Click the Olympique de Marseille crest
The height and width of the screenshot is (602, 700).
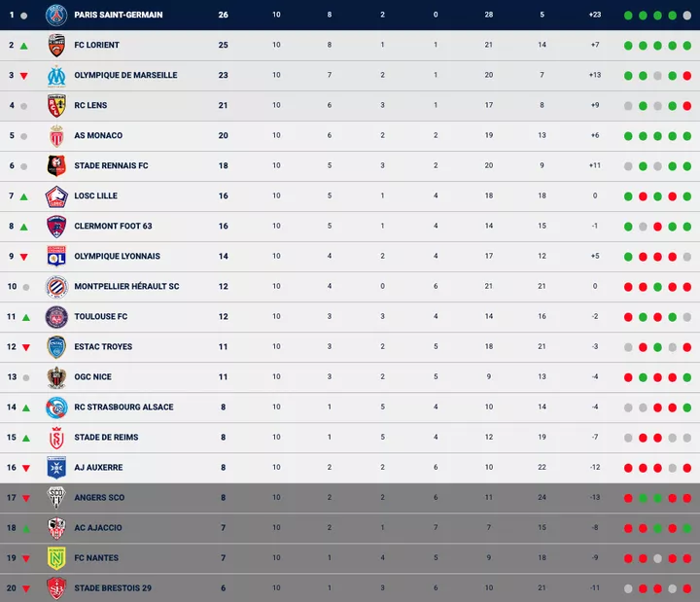pos(55,75)
